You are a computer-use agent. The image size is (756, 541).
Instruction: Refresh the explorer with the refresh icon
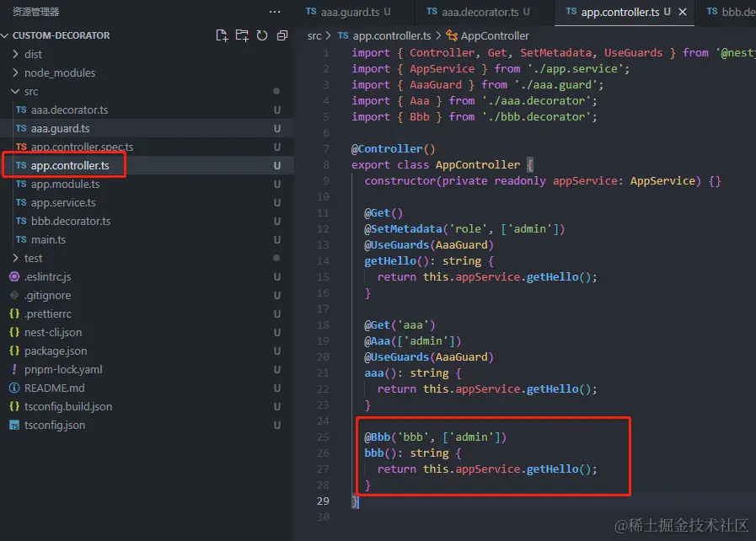coord(262,35)
